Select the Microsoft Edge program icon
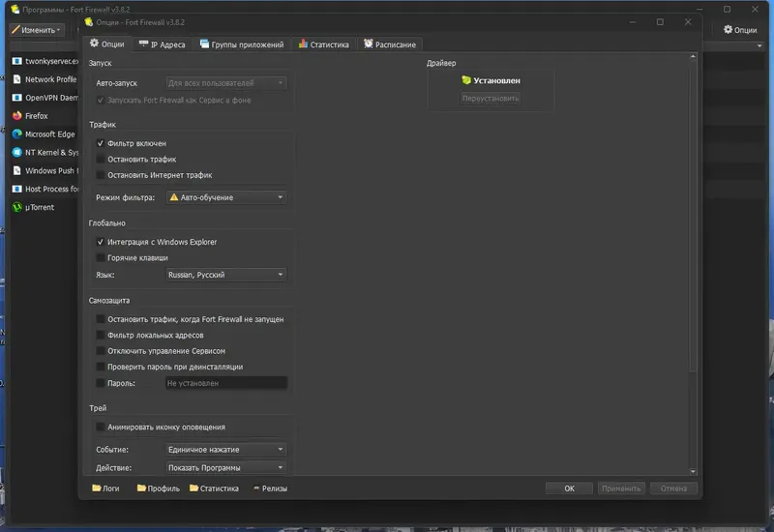 [x=17, y=134]
